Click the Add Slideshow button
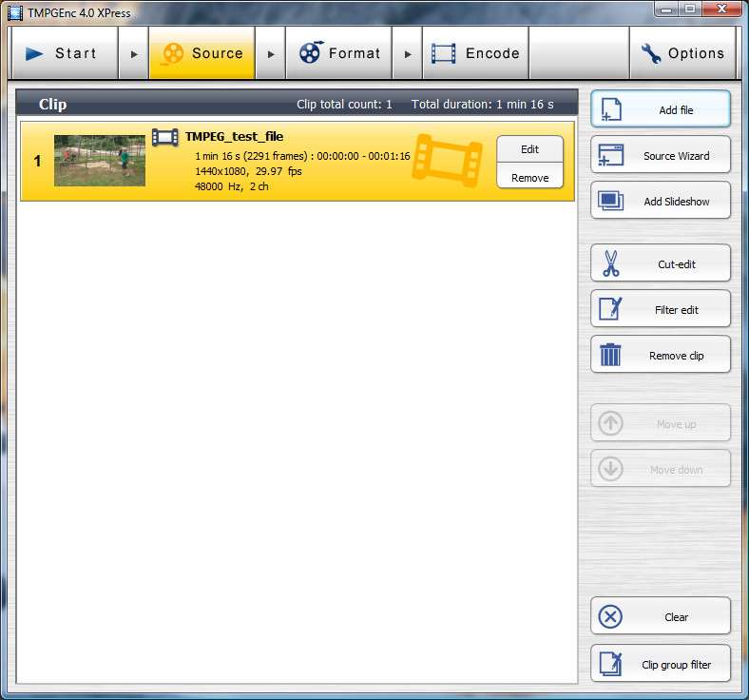The image size is (749, 700). tap(661, 201)
